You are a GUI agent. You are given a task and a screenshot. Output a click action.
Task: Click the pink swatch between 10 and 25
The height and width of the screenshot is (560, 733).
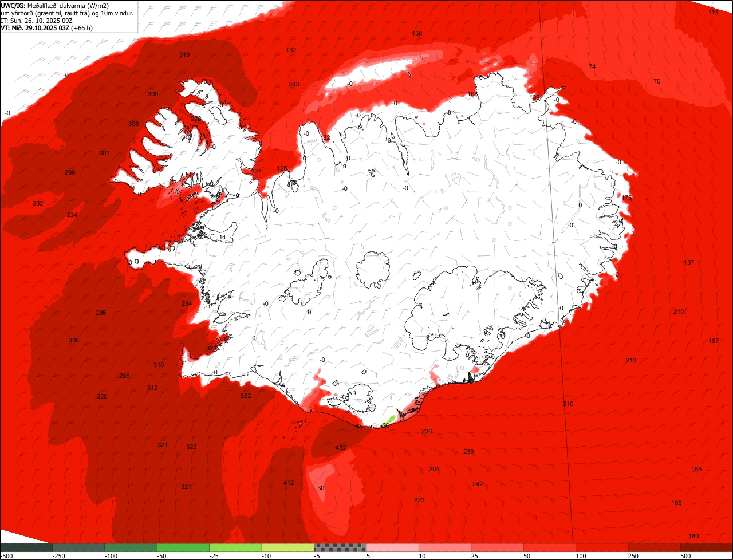pyautogui.click(x=445, y=547)
